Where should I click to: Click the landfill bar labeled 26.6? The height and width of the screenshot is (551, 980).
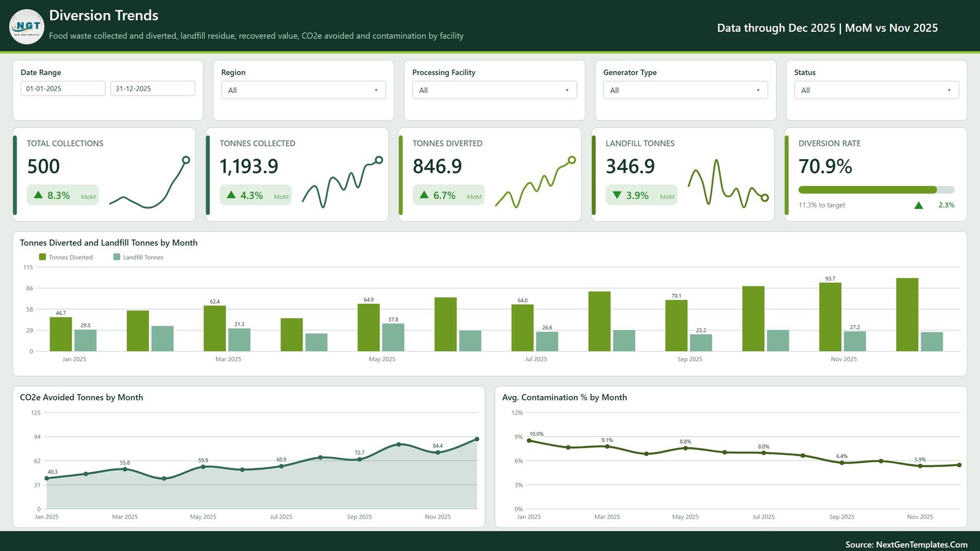pyautogui.click(x=546, y=342)
